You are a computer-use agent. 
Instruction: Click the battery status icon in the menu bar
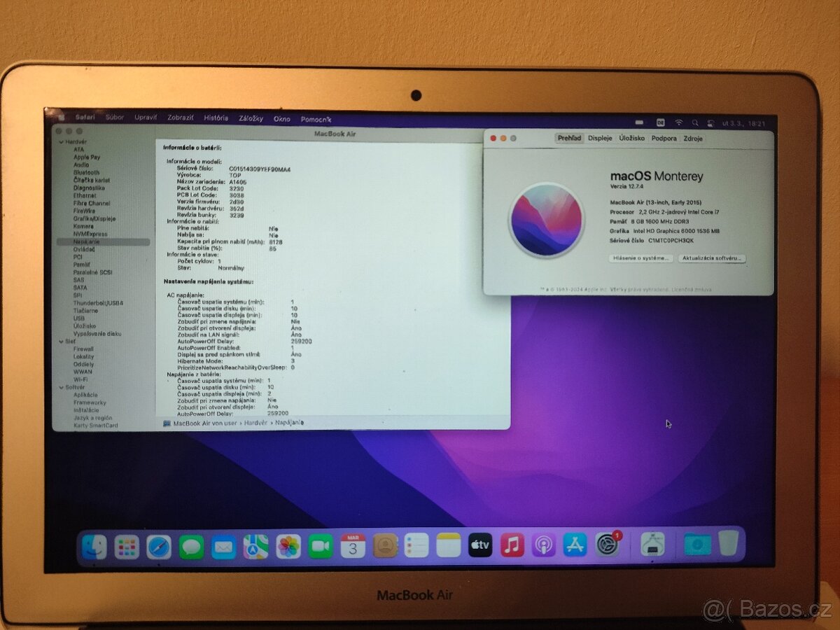point(639,120)
